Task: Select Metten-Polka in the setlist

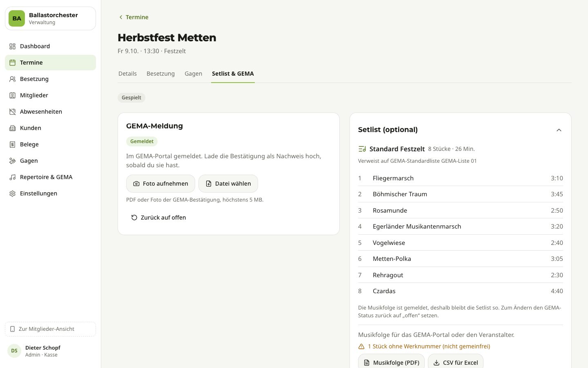Action: tap(461, 259)
